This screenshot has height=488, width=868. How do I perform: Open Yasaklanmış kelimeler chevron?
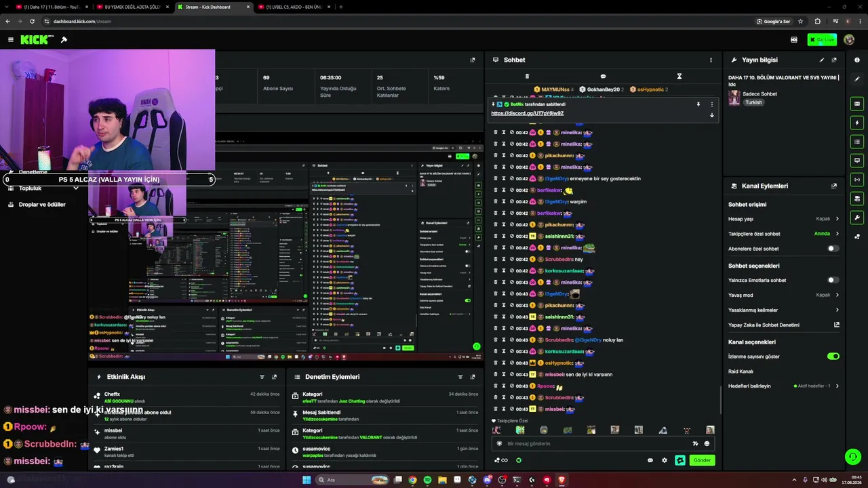click(x=837, y=310)
